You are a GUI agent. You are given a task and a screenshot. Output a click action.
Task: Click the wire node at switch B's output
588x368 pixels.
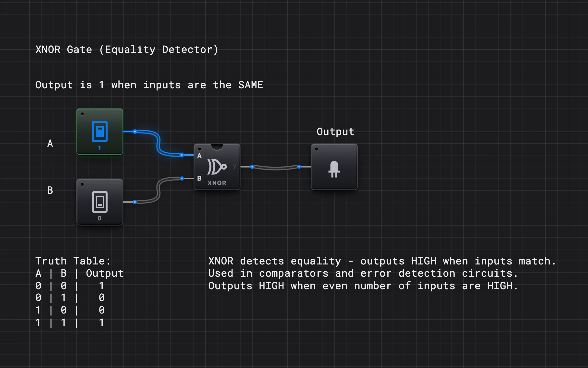coord(135,202)
